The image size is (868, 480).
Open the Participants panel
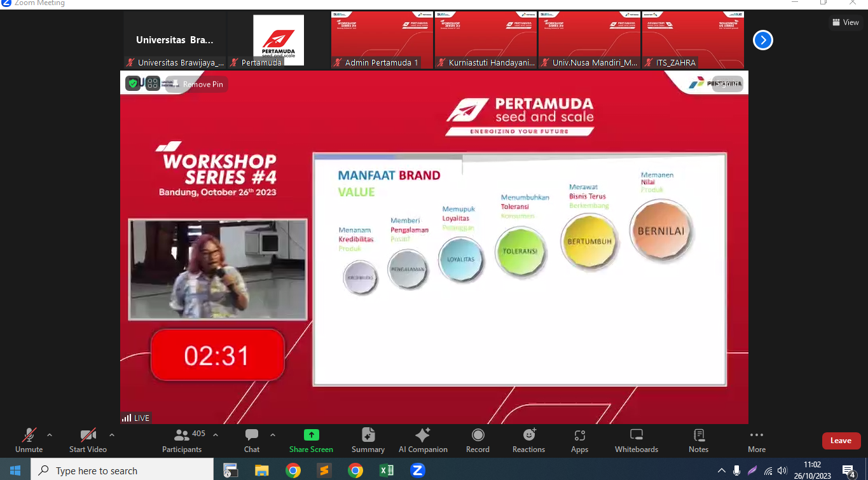(x=182, y=441)
